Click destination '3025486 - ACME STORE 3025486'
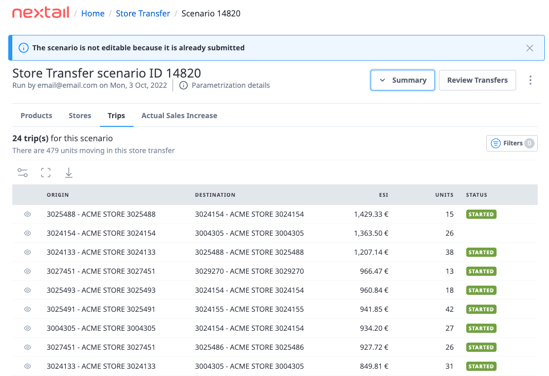 coord(249,347)
